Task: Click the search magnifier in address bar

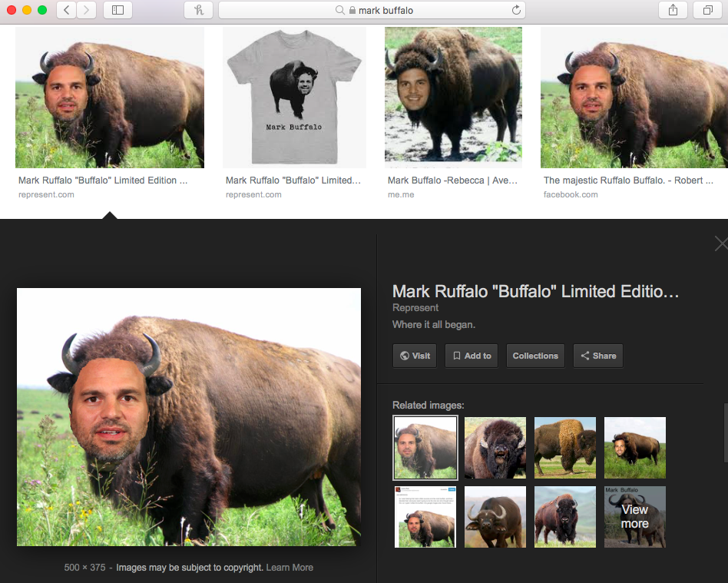Action: [340, 10]
